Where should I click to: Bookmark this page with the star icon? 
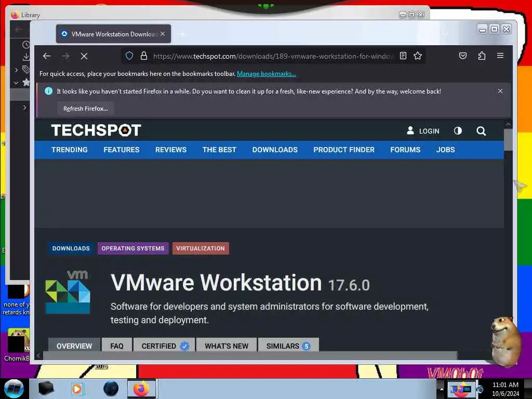coord(418,56)
